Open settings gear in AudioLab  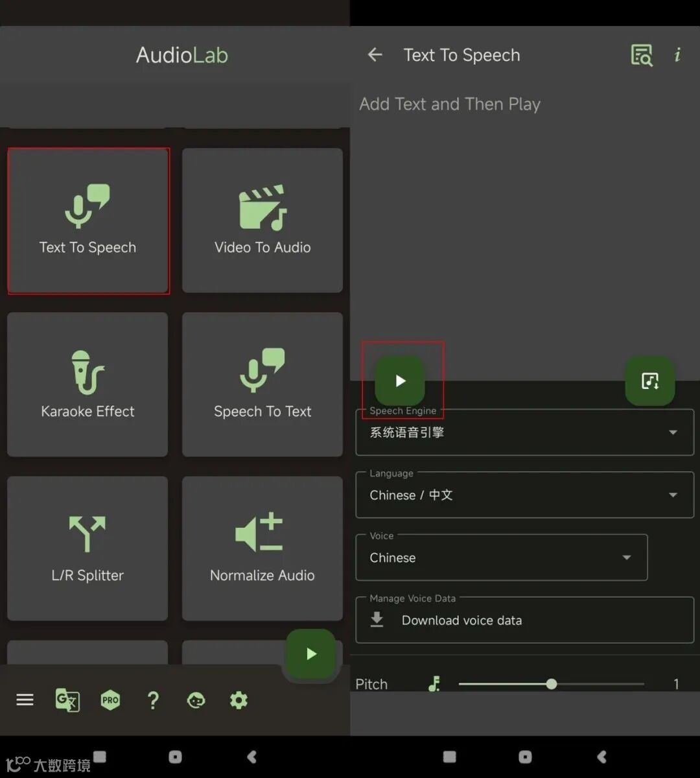[239, 700]
